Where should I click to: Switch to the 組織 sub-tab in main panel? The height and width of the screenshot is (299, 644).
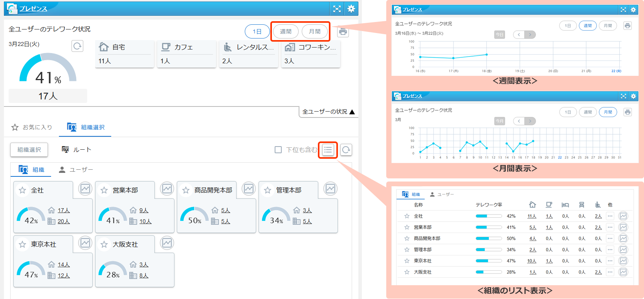click(x=31, y=170)
